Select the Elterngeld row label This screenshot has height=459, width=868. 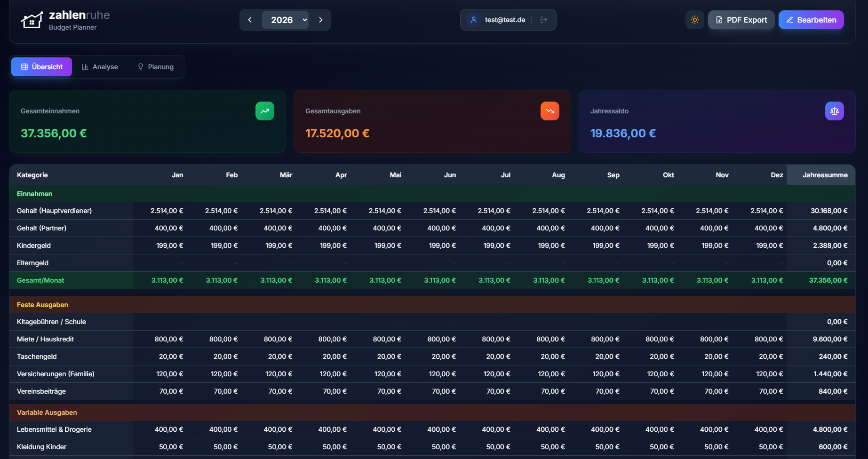point(32,262)
